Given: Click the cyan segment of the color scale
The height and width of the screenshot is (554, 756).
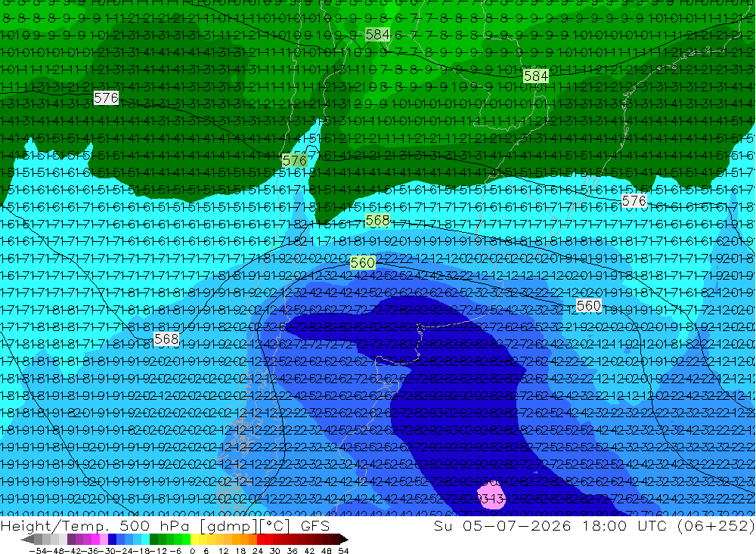Looking at the screenshot, I should [145, 539].
